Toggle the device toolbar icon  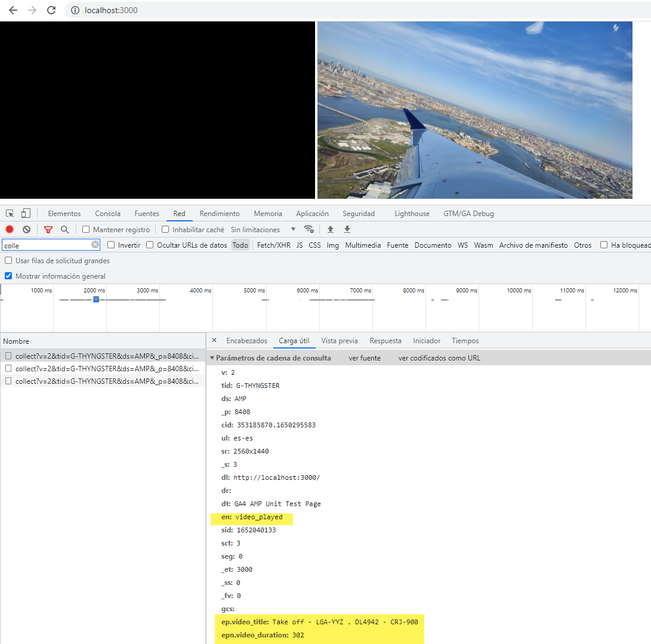(x=26, y=214)
